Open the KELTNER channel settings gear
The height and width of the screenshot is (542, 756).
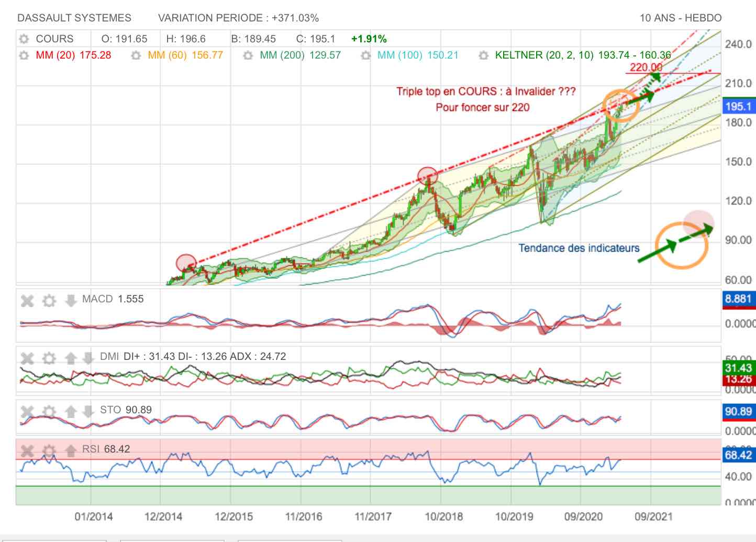(x=484, y=55)
